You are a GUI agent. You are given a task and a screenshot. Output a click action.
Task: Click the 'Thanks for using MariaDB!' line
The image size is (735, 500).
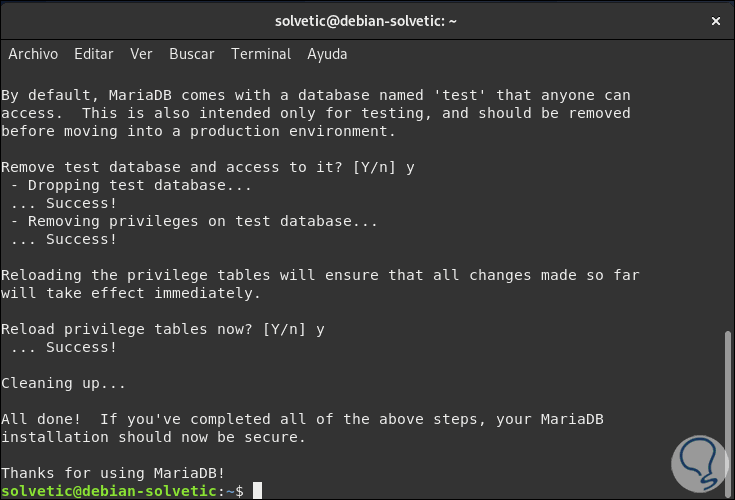tap(113, 473)
